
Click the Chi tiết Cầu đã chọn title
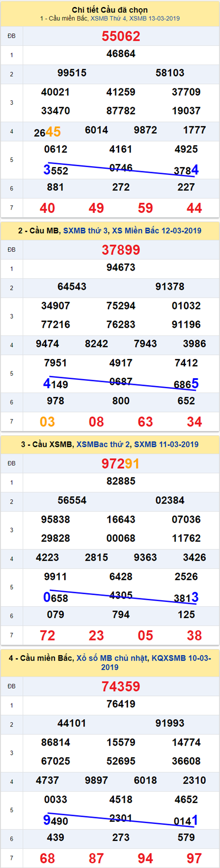click(110, 10)
